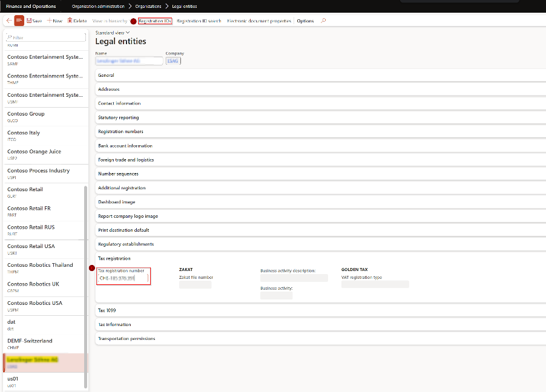Expand Report company logo image section
546x392 pixels.
pos(320,216)
